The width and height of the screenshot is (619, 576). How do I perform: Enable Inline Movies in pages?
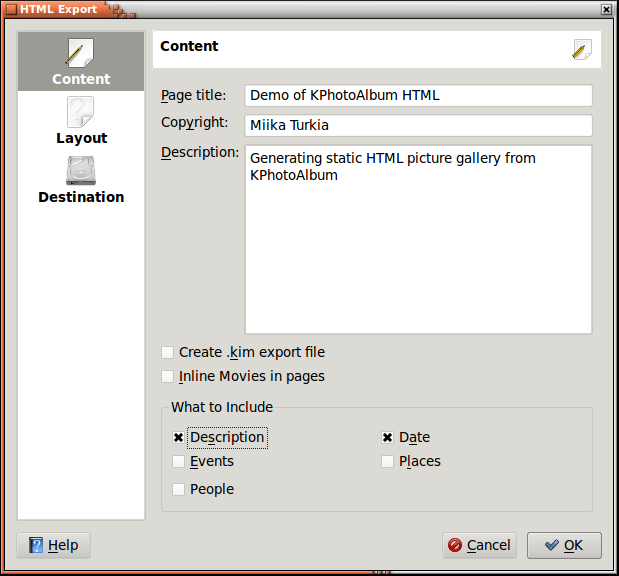tap(167, 377)
